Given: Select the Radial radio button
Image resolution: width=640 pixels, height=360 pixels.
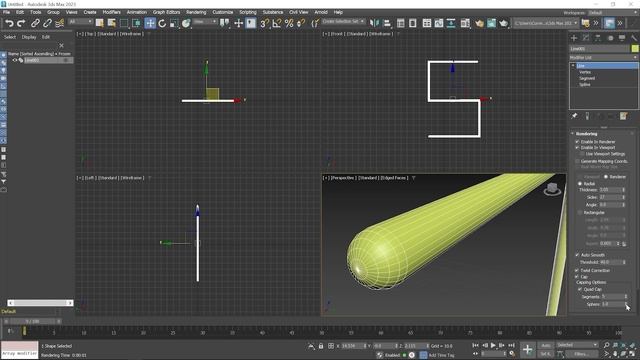Looking at the screenshot, I should (x=580, y=184).
